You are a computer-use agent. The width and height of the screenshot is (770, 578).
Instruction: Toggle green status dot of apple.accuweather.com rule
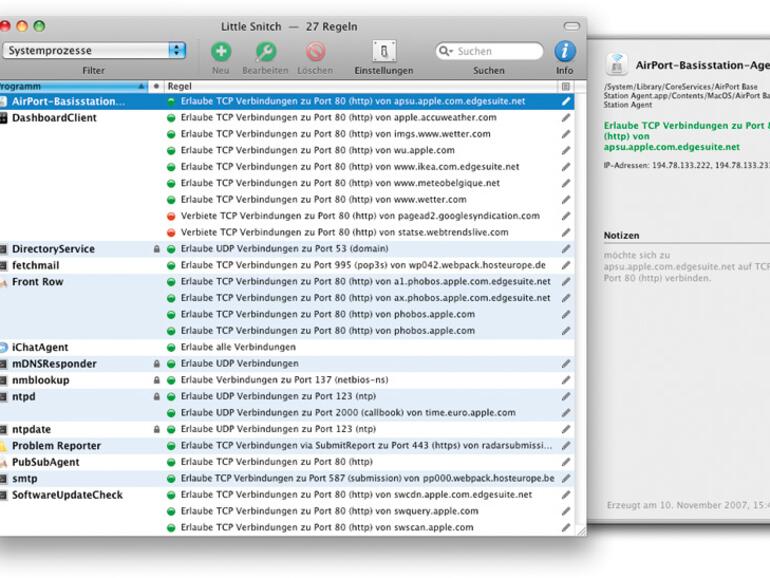pyautogui.click(x=171, y=118)
